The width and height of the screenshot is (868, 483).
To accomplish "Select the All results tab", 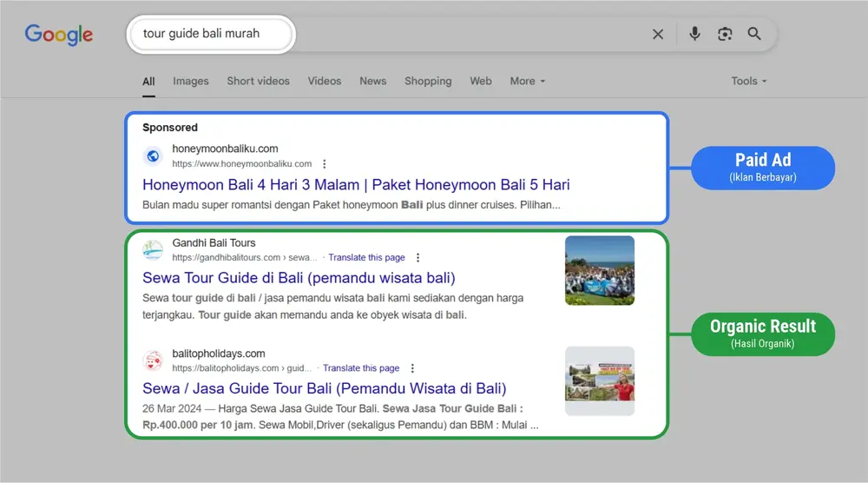I will 148,82.
